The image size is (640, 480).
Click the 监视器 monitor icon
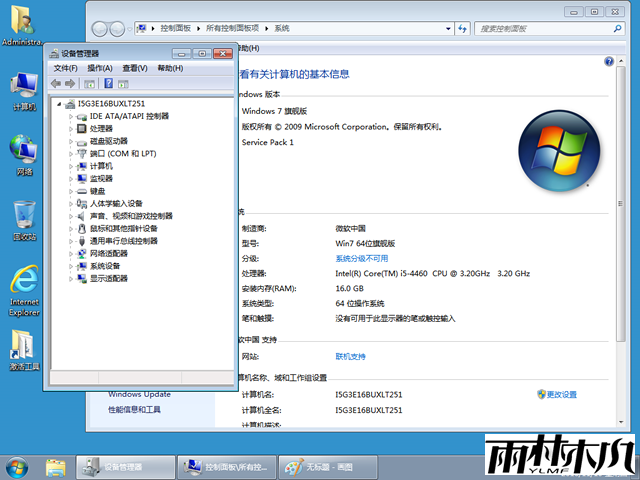pos(82,179)
